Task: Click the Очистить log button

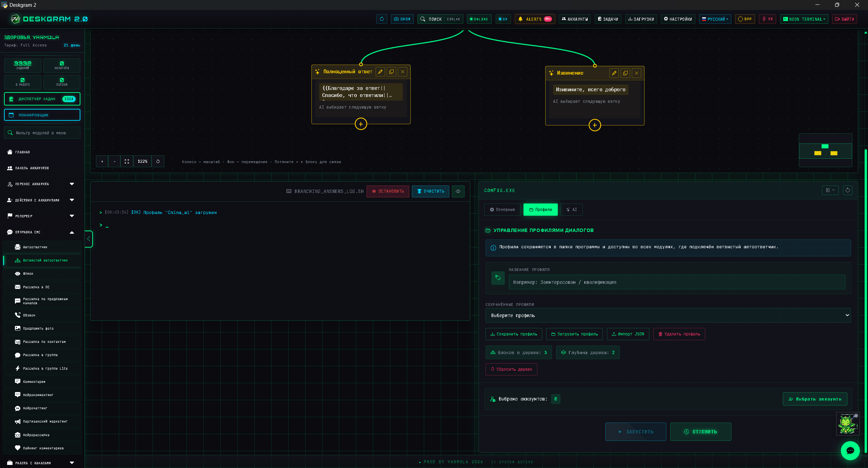Action: [431, 191]
